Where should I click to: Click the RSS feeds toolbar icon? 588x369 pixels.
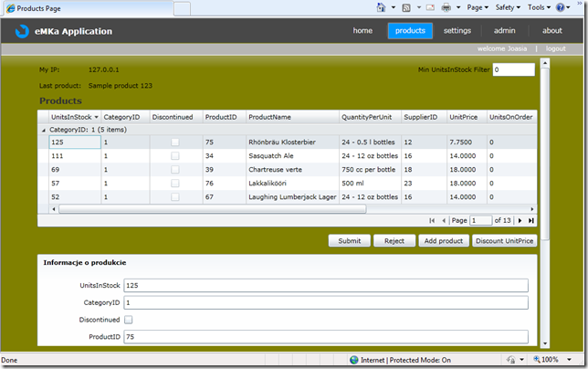406,8
